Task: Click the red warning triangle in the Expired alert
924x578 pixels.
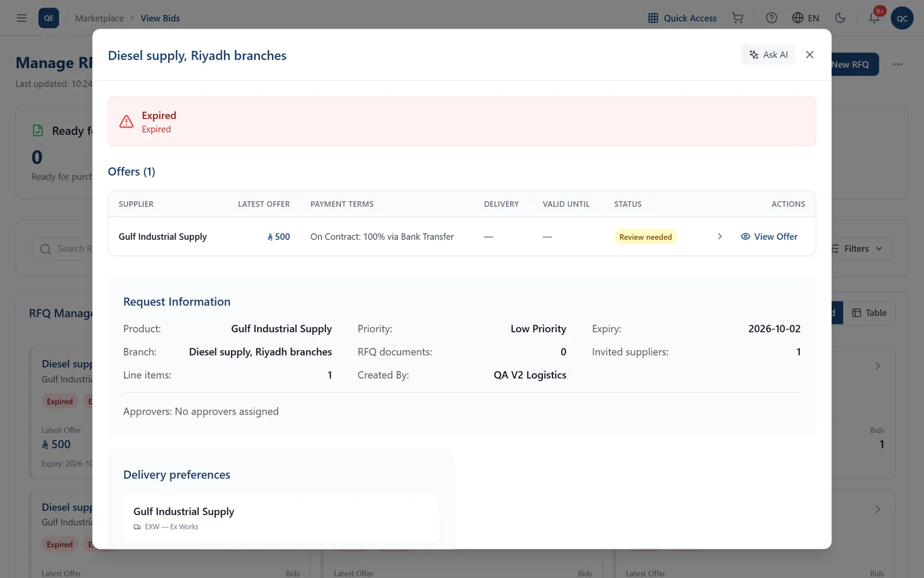Action: [x=126, y=121]
